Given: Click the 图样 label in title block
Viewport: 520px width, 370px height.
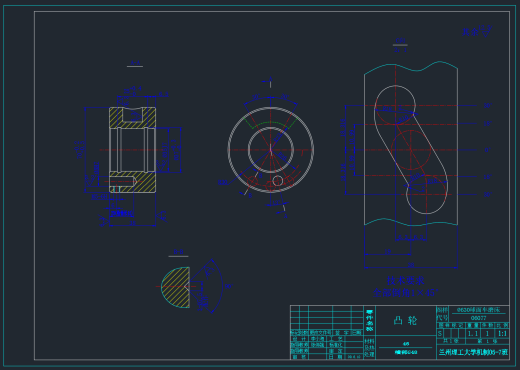Looking at the screenshot, I should pyautogui.click(x=442, y=310).
